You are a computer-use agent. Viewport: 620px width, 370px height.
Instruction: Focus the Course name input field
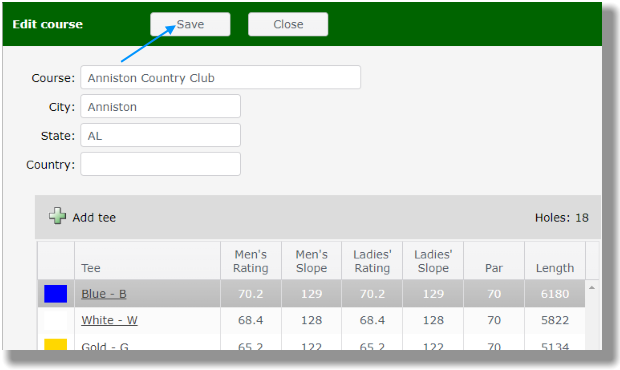tap(221, 77)
